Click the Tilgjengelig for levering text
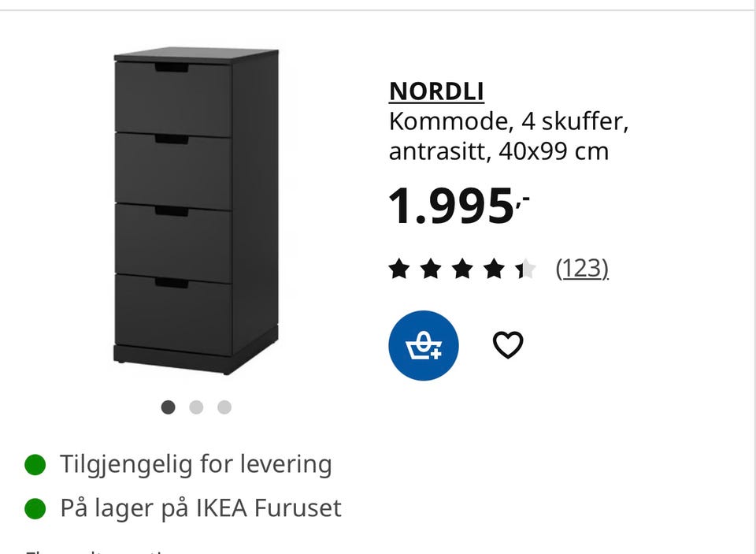The height and width of the screenshot is (554, 756). pyautogui.click(x=195, y=464)
